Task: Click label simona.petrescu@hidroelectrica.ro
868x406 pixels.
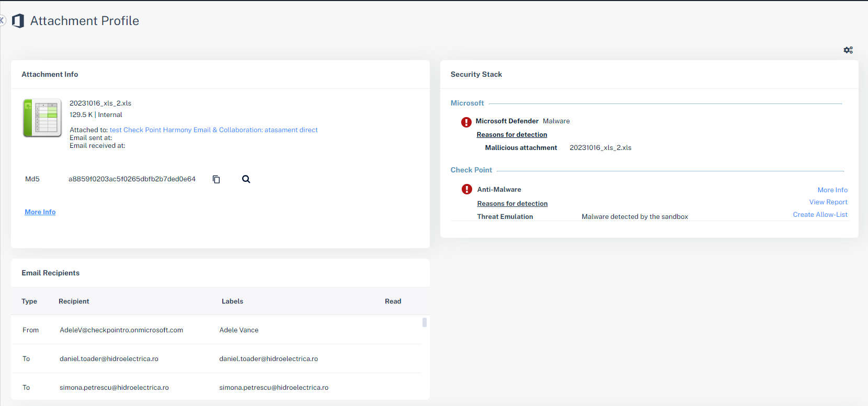Action: pyautogui.click(x=273, y=388)
